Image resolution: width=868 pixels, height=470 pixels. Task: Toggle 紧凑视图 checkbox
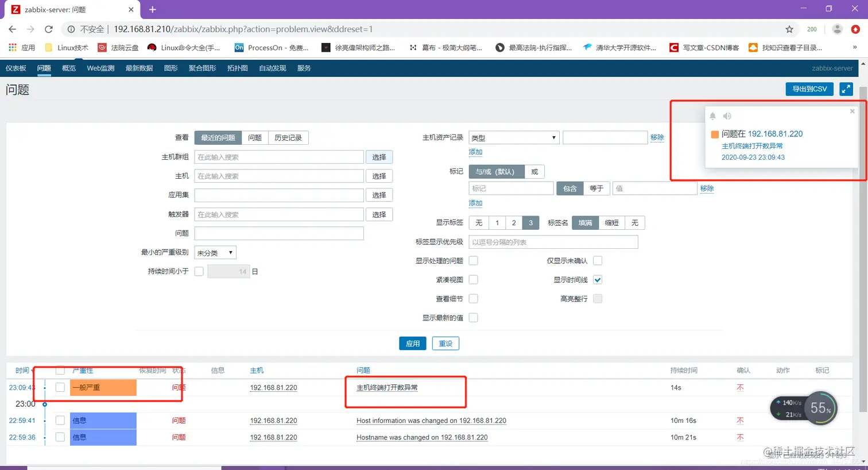coord(474,280)
